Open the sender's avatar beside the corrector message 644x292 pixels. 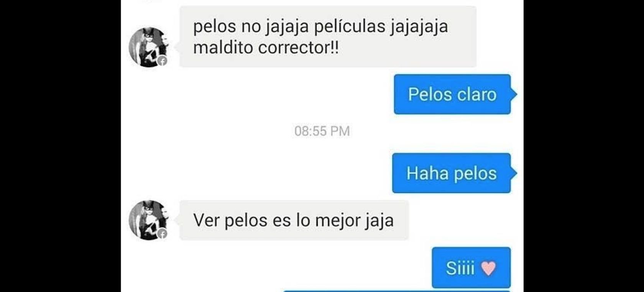(149, 47)
